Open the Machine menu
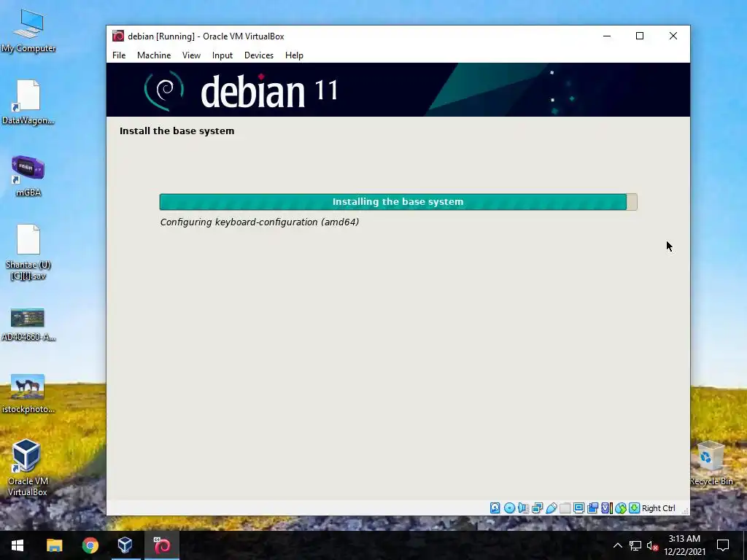 [x=154, y=55]
